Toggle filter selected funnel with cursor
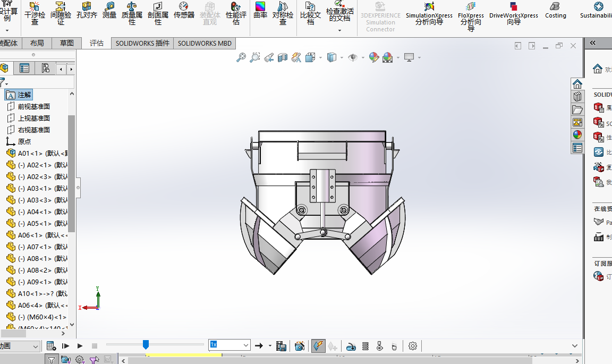 tap(94, 359)
